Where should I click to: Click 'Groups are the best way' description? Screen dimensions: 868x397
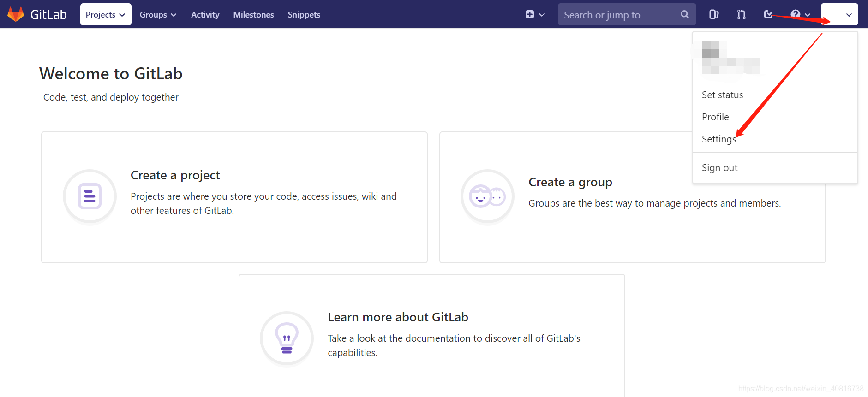655,203
